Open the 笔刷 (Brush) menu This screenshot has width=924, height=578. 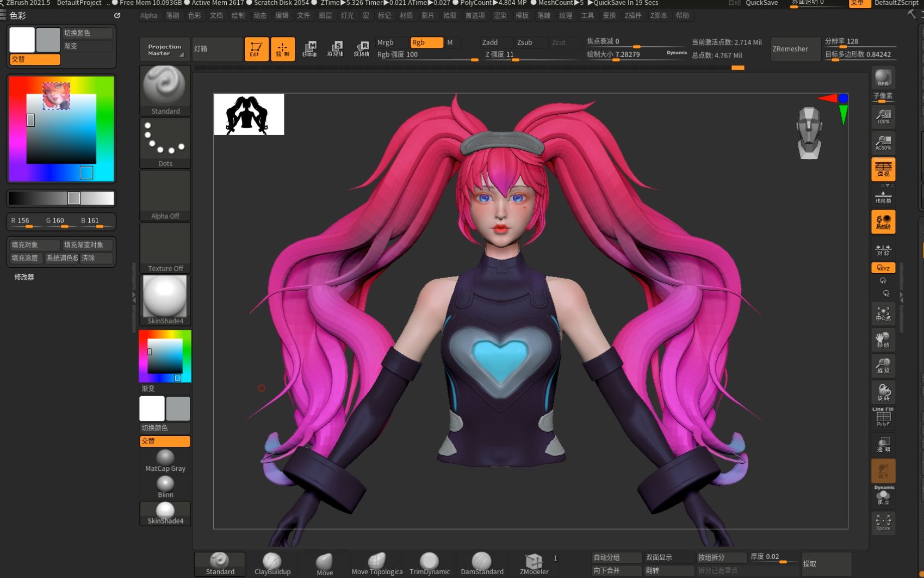172,15
